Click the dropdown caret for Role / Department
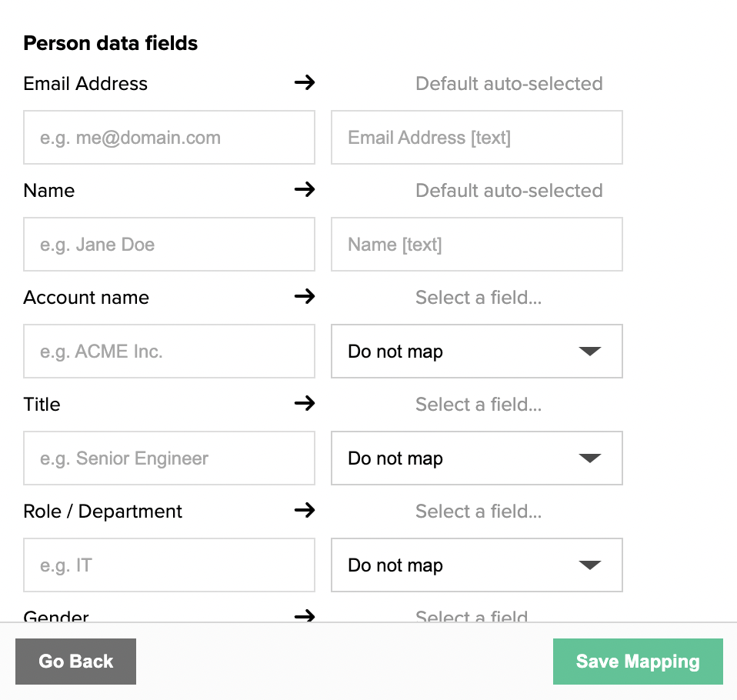737x700 pixels. click(590, 565)
